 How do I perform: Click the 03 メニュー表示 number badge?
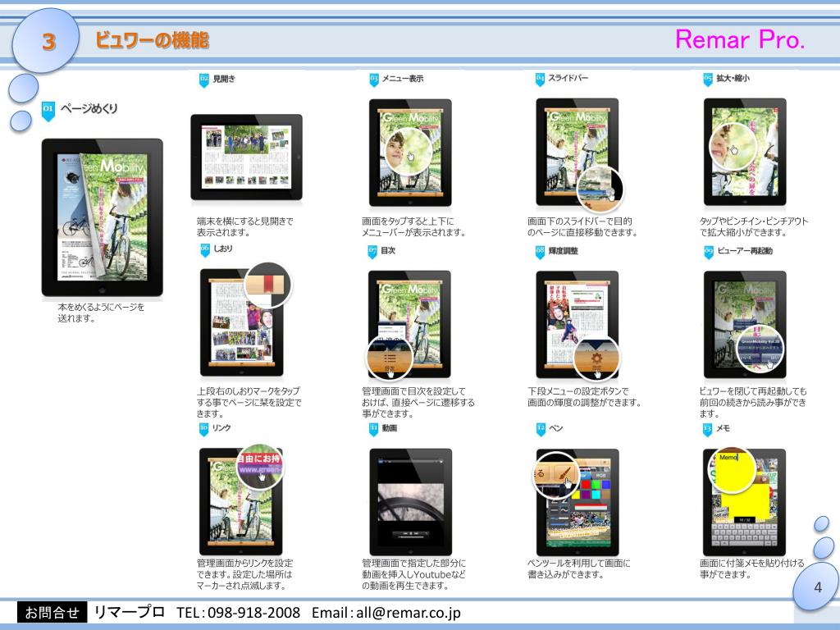(373, 80)
